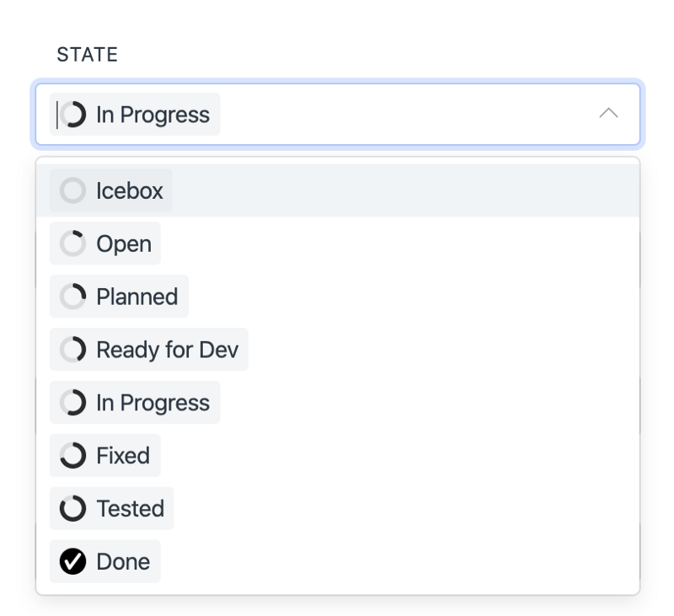The height and width of the screenshot is (616, 674).
Task: Select In Progress in the dropdown list
Action: (x=152, y=403)
